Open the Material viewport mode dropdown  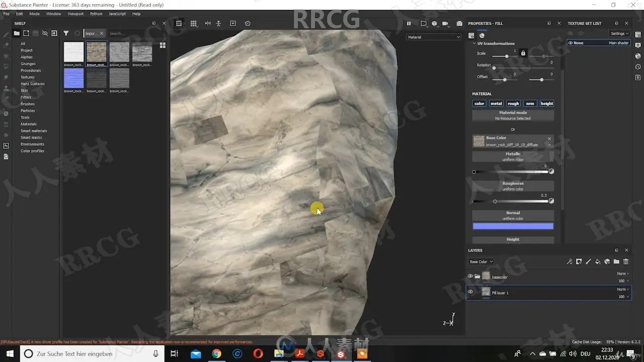(x=434, y=37)
